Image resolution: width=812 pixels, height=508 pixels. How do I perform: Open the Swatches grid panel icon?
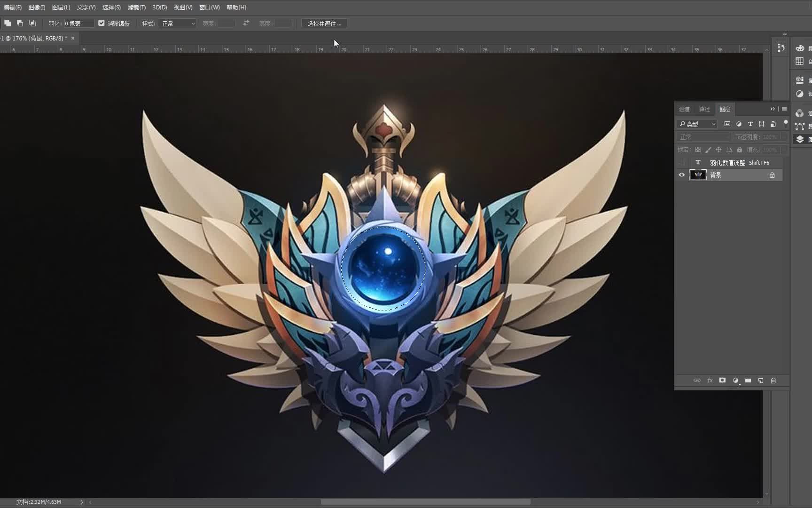click(800, 61)
